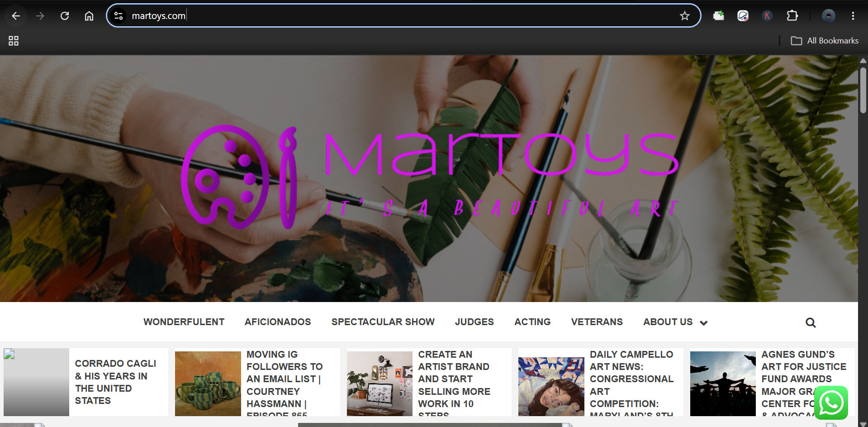Click the scrollbar up arrow
The image size is (868, 427).
point(863,60)
